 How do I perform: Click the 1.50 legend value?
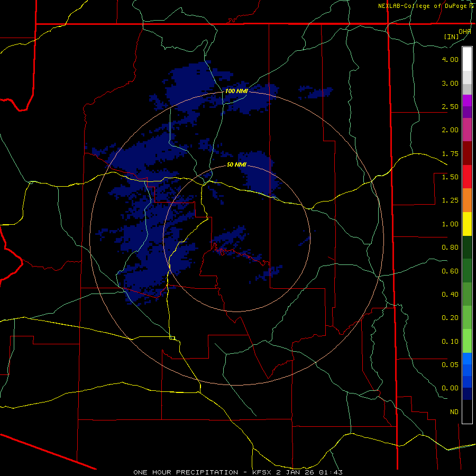[450, 177]
